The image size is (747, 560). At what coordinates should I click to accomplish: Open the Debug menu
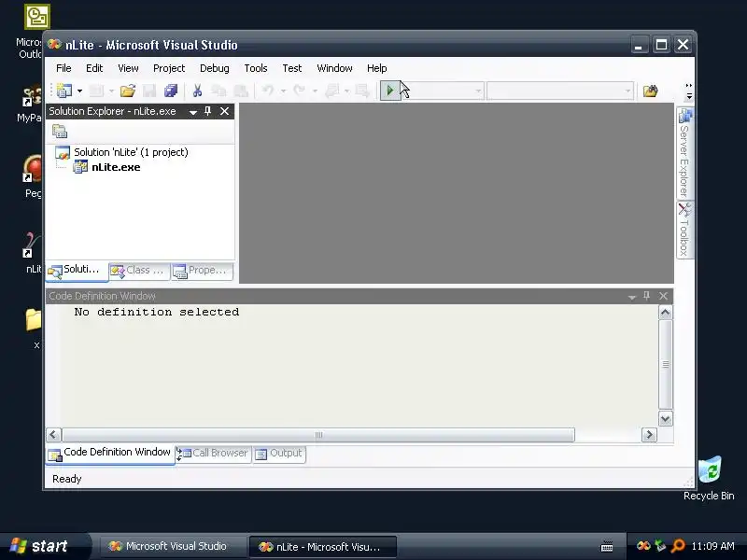point(215,68)
